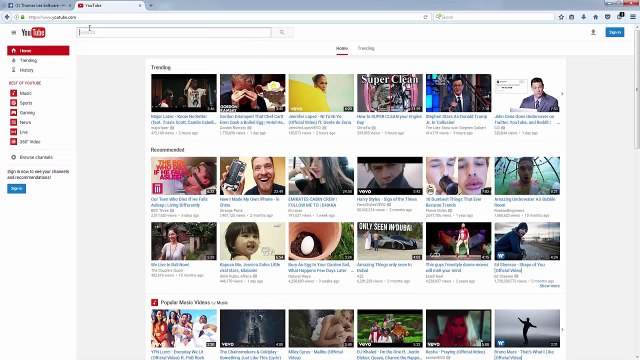Screen dimensions: 640x360
Task: Reload the page with refresh icon
Action: coord(425,17)
